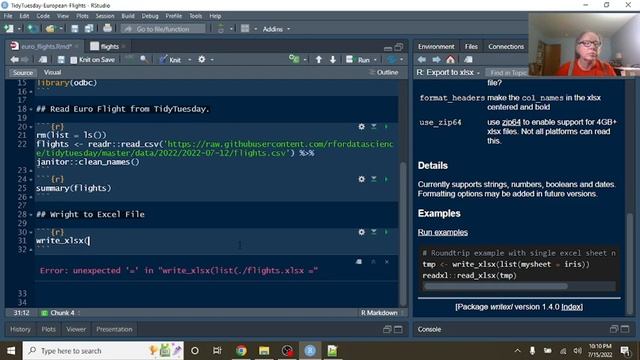Click the open file folder icon

point(50,29)
